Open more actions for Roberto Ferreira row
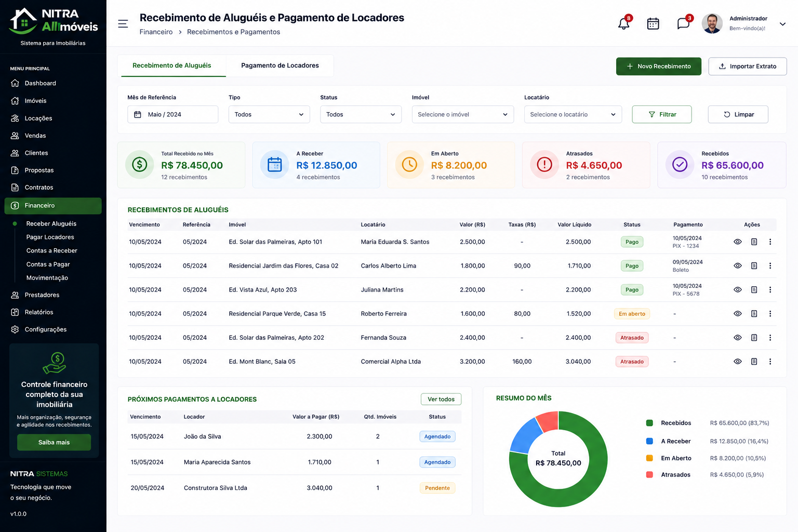The image size is (798, 532). click(770, 314)
